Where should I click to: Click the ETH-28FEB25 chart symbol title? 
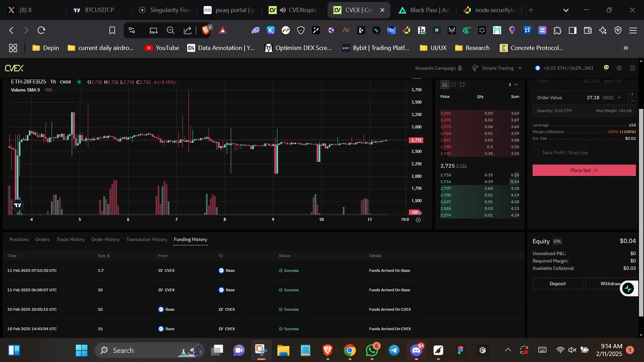(x=41, y=82)
